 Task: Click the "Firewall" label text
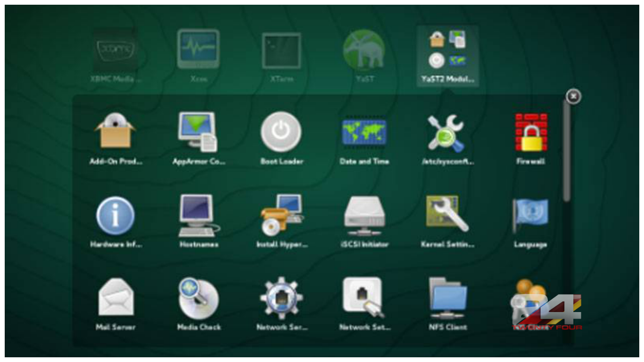point(530,161)
